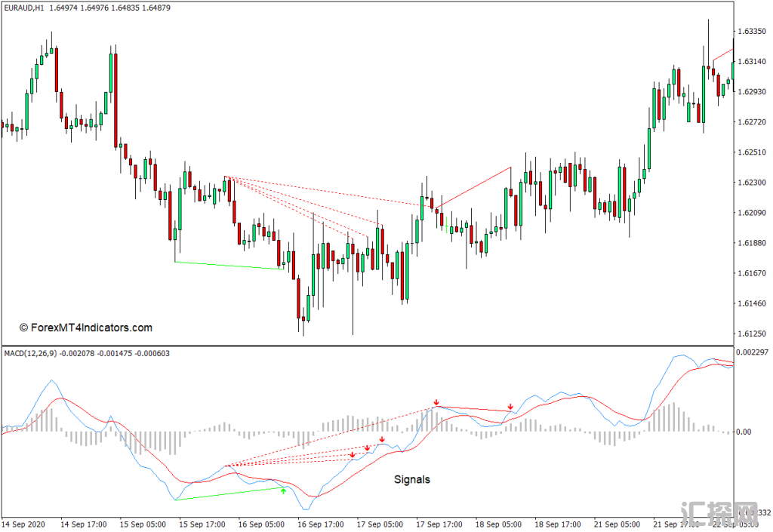The image size is (773, 532).
Task: Select price level 1.62090 on axis
Action: (752, 213)
